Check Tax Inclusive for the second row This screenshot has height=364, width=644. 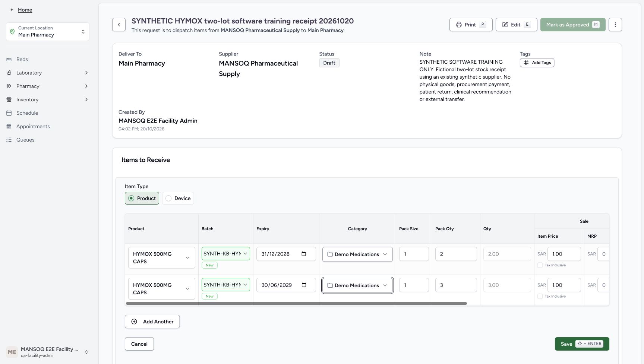(540, 296)
